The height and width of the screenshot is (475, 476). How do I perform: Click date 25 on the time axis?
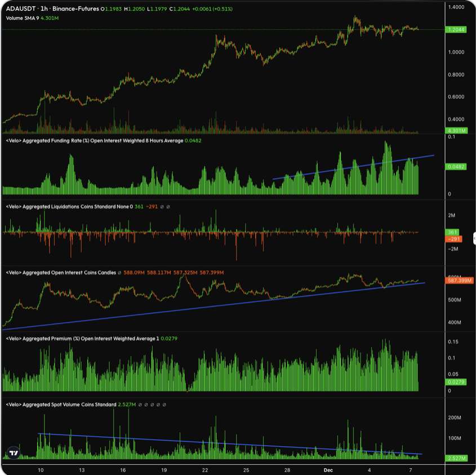[246, 470]
